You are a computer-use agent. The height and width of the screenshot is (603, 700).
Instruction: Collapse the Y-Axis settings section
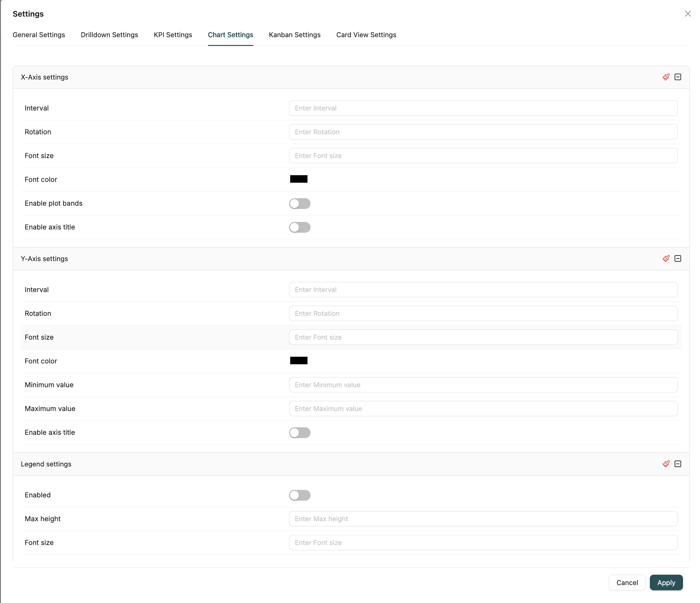(x=678, y=258)
